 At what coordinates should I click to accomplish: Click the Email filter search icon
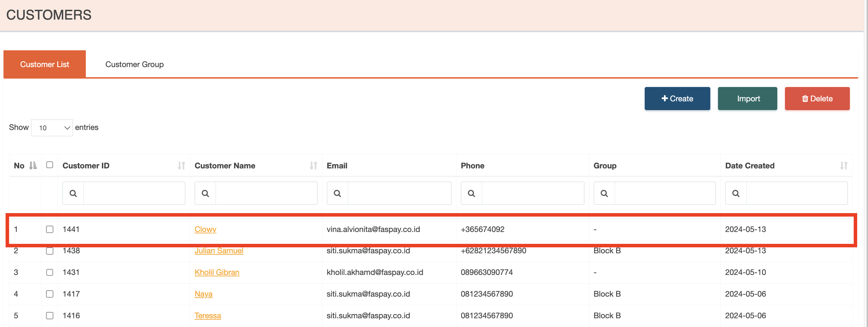pyautogui.click(x=337, y=193)
